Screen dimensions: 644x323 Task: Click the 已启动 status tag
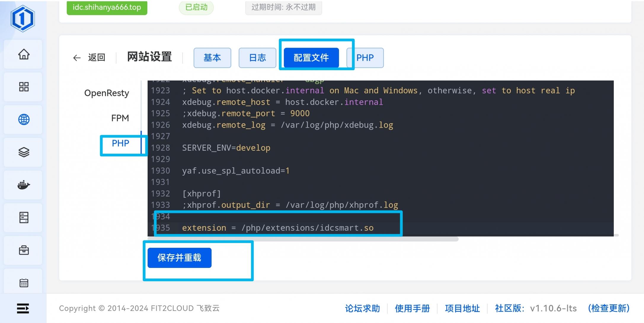click(x=196, y=7)
